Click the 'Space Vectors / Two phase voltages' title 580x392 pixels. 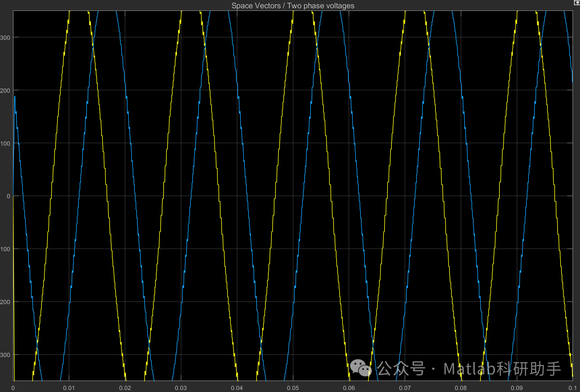293,6
